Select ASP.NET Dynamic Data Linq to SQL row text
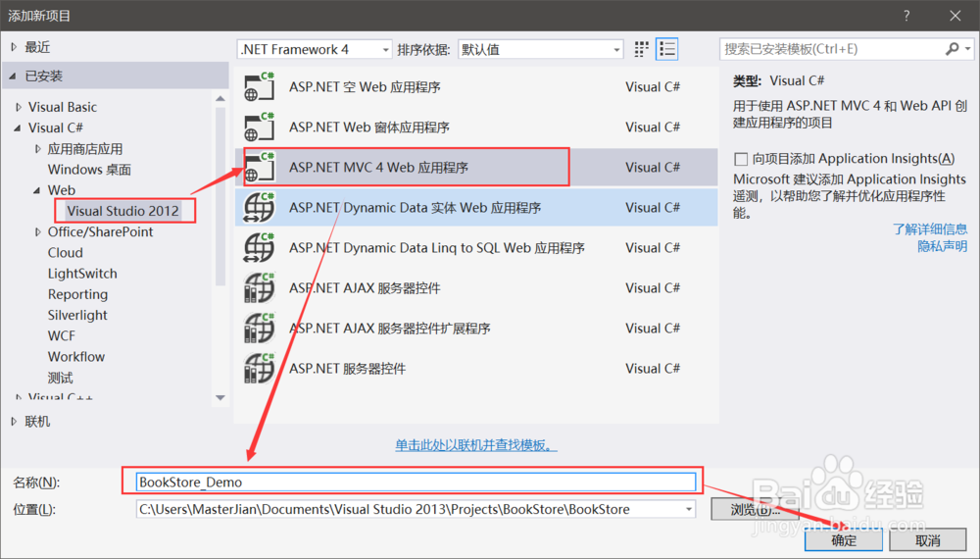 click(437, 247)
